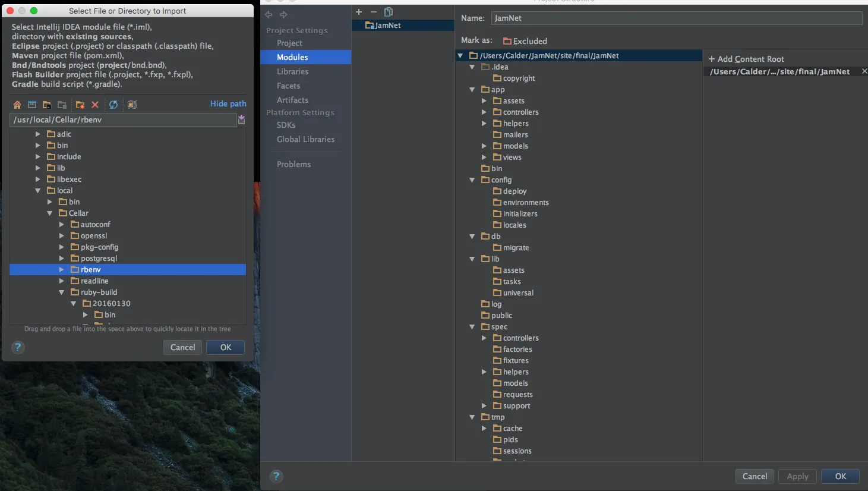Screen dimensions: 868x491
Task: Collapse the tmp folder
Action: 472,417
